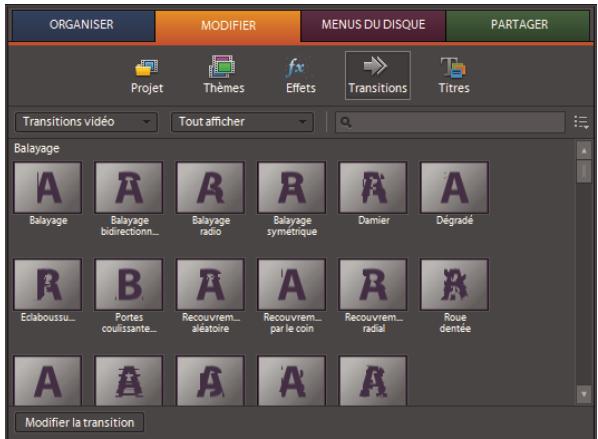This screenshot has height=439, width=598.
Task: Click the Modifier la transition button
Action: (79, 423)
